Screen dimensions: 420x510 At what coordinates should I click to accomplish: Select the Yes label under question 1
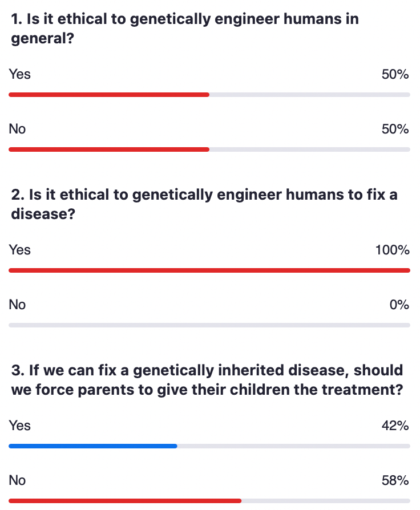click(x=20, y=74)
